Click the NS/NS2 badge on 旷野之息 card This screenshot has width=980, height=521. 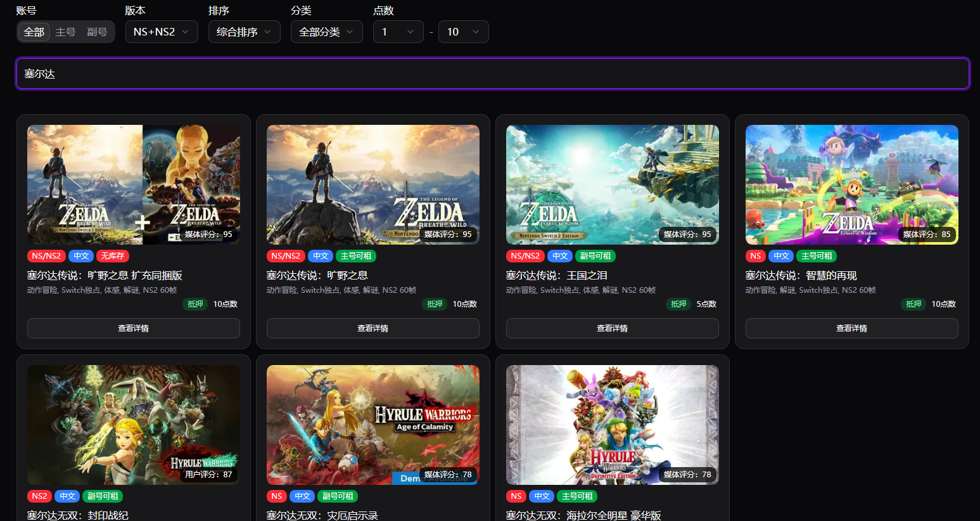[x=285, y=256]
